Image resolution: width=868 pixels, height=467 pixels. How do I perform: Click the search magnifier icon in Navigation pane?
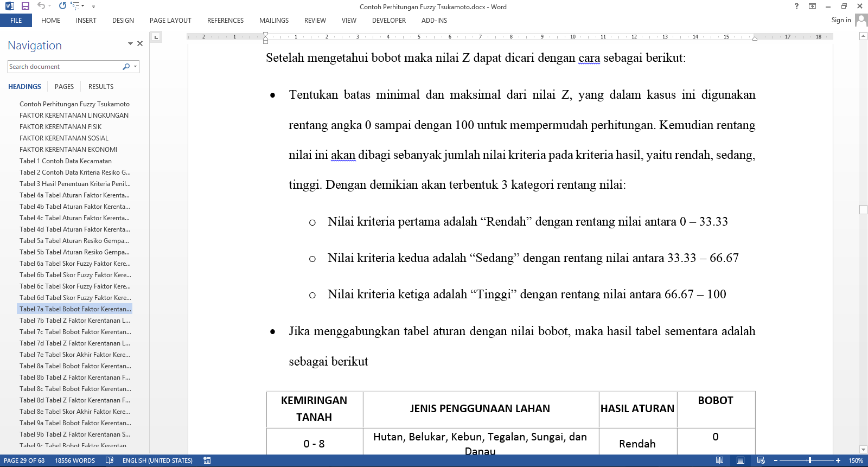pos(126,67)
